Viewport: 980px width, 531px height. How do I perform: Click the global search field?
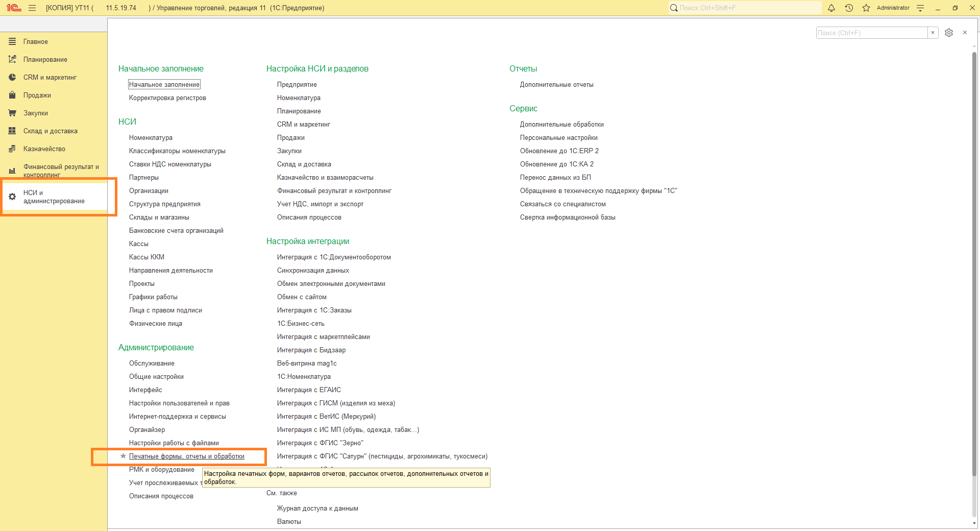(745, 8)
